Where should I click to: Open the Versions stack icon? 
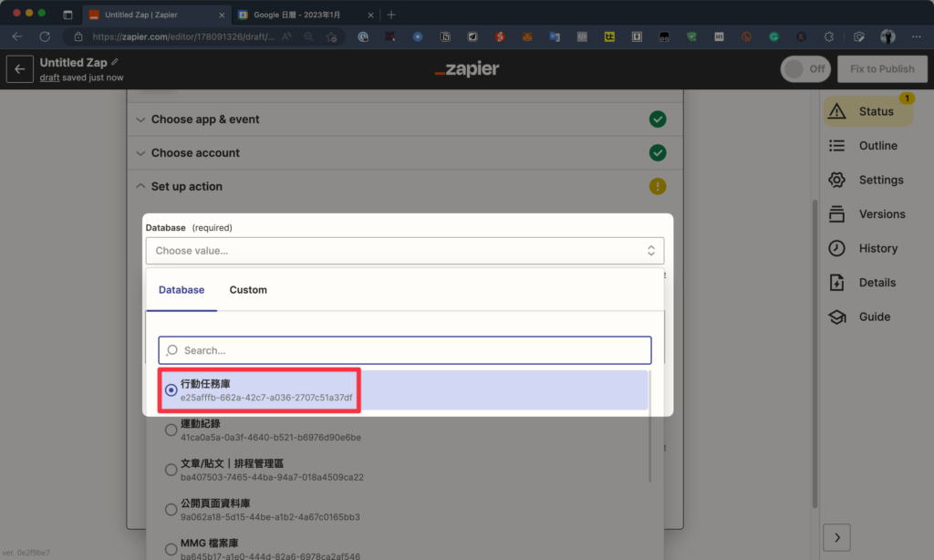click(x=837, y=213)
